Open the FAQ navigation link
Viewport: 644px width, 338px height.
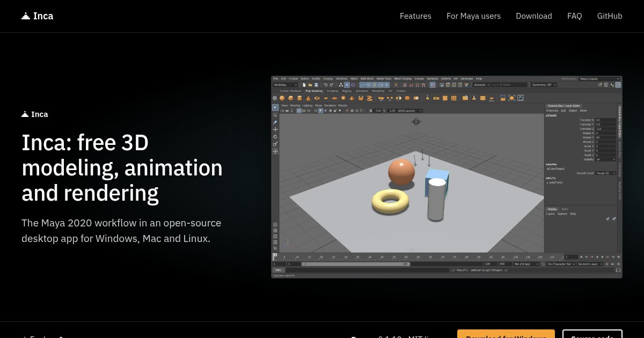click(x=574, y=16)
